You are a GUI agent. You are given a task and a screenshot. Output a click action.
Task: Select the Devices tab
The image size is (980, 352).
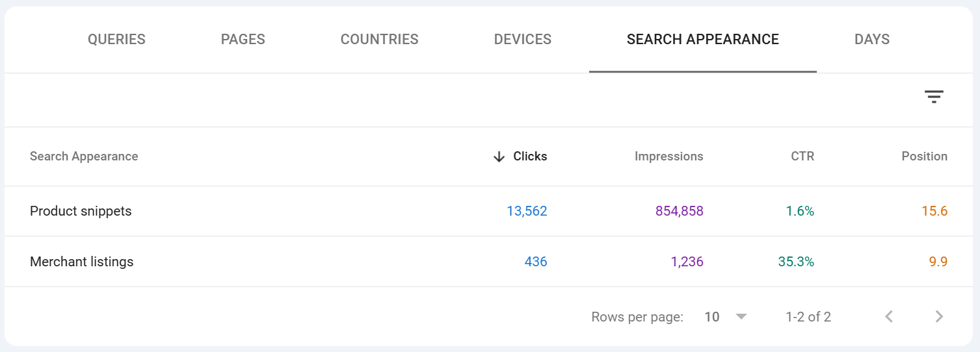(x=522, y=40)
